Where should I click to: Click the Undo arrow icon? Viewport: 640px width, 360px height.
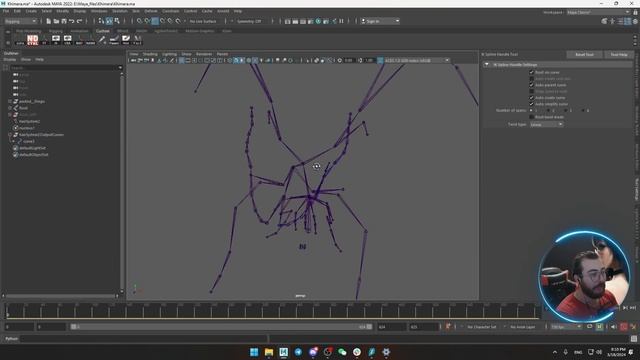[72, 21]
